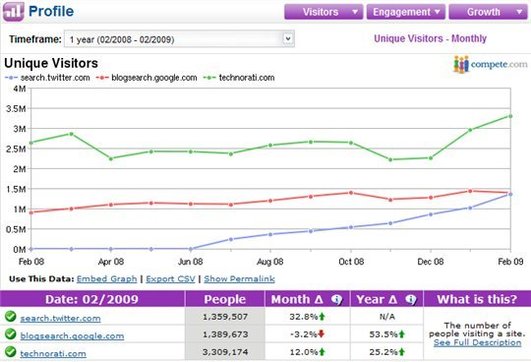531x362 pixels.
Task: Click the purple Profile bar-chart icon
Action: 13,12
